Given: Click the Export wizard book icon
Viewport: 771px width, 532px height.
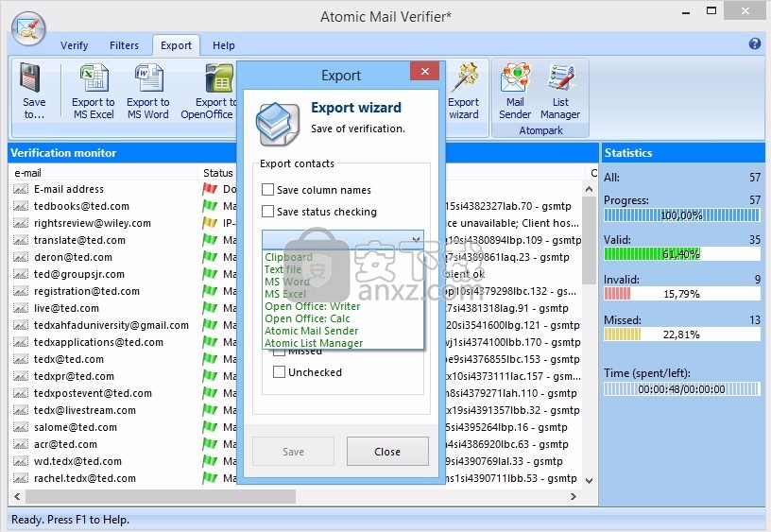Looking at the screenshot, I should 278,124.
